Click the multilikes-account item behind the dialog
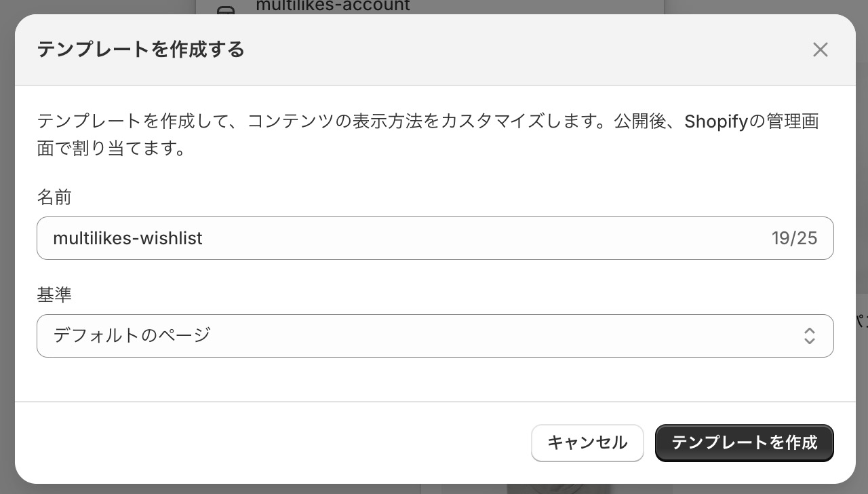This screenshot has width=868, height=494. pos(333,6)
